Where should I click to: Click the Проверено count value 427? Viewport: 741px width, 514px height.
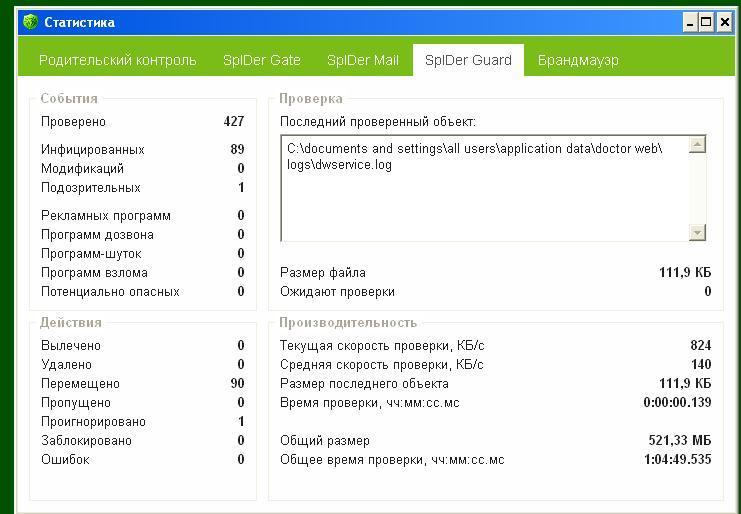[x=234, y=122]
